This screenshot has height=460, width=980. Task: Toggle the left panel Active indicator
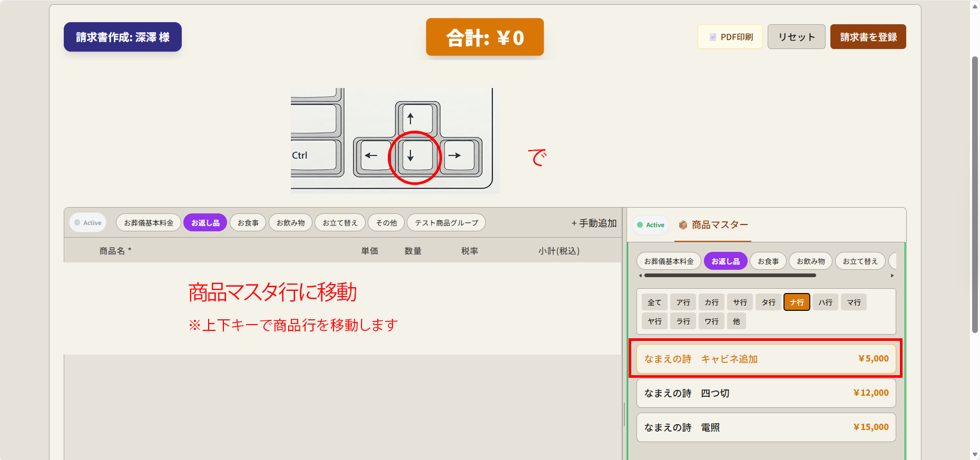tap(87, 223)
